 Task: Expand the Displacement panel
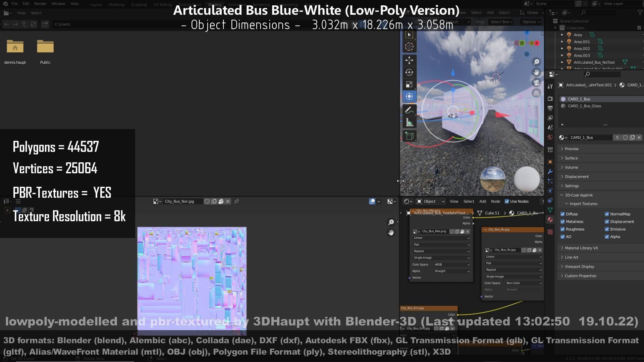(x=600, y=177)
